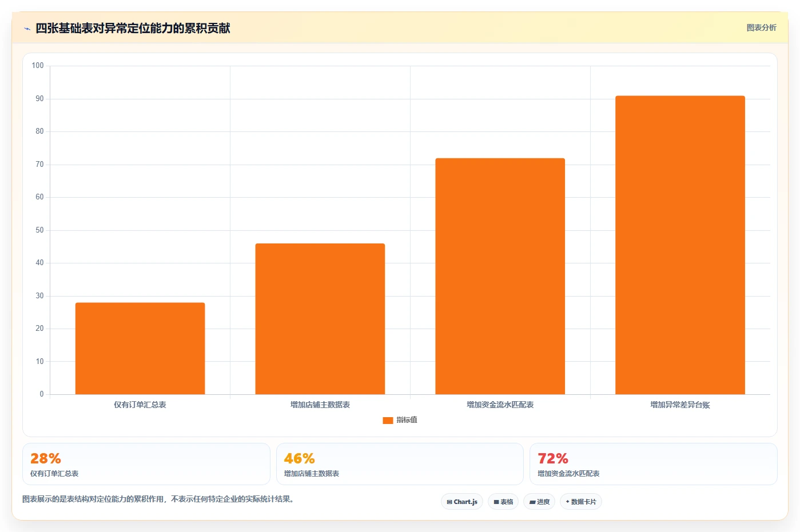The width and height of the screenshot is (800, 532).
Task: Click the chart title 四张基础表对异常定位能力的累积贡献
Action: [x=133, y=28]
